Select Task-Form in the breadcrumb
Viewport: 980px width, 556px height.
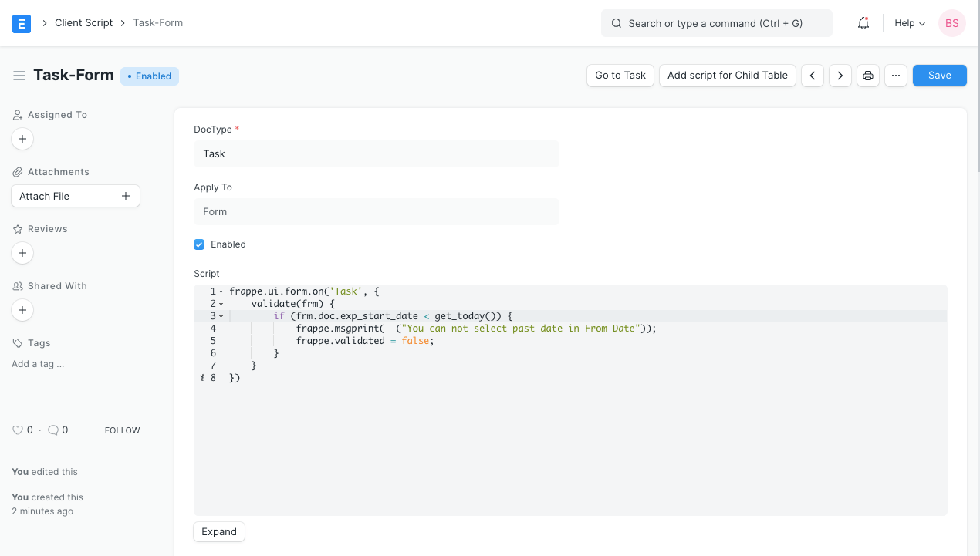click(x=157, y=22)
